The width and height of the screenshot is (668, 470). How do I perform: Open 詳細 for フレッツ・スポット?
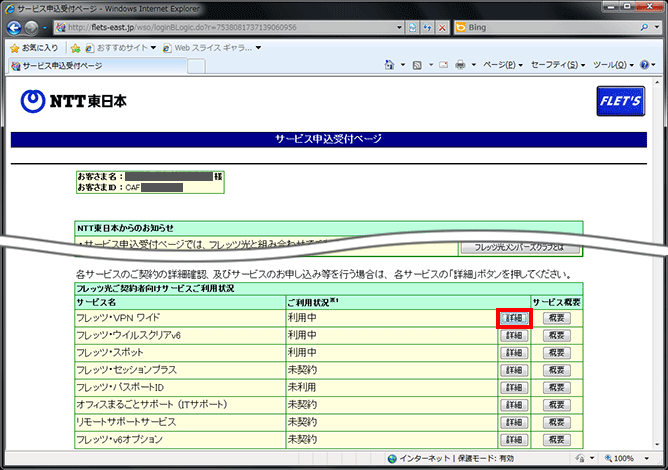(514, 353)
